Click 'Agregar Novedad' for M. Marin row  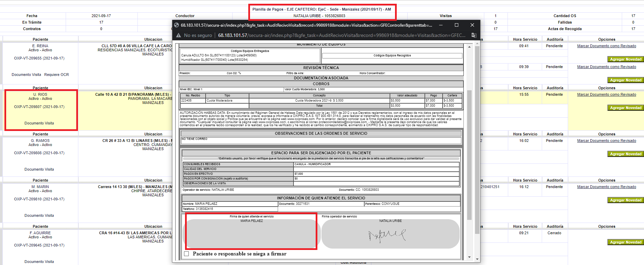click(626, 200)
